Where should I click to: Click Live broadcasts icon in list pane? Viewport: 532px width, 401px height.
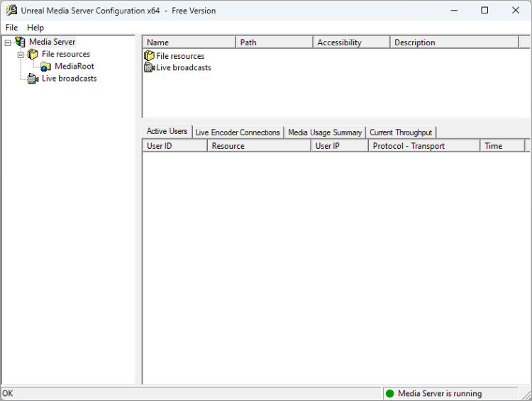click(x=149, y=67)
